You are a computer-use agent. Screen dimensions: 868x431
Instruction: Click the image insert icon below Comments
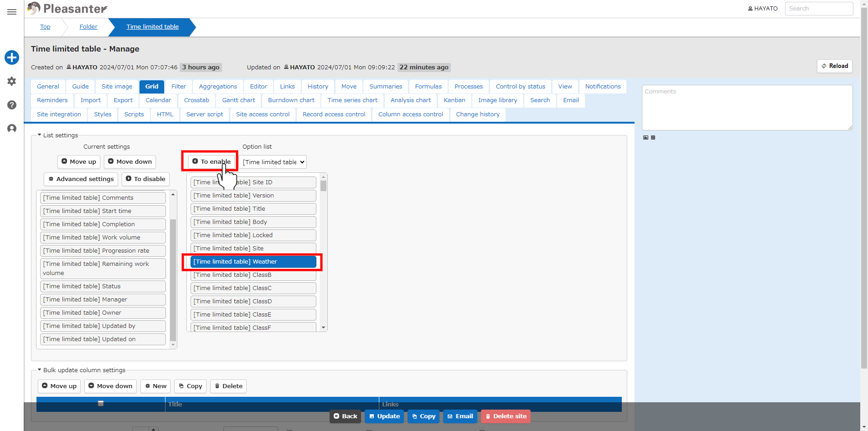click(x=646, y=137)
